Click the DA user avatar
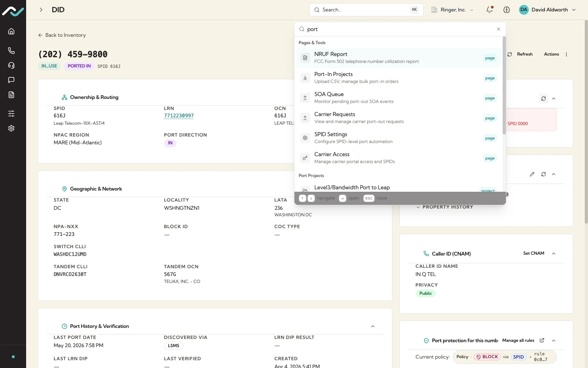 coord(524,10)
